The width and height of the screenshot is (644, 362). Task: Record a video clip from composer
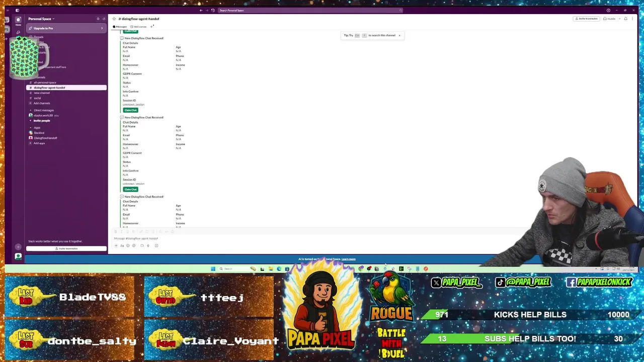[x=142, y=245]
